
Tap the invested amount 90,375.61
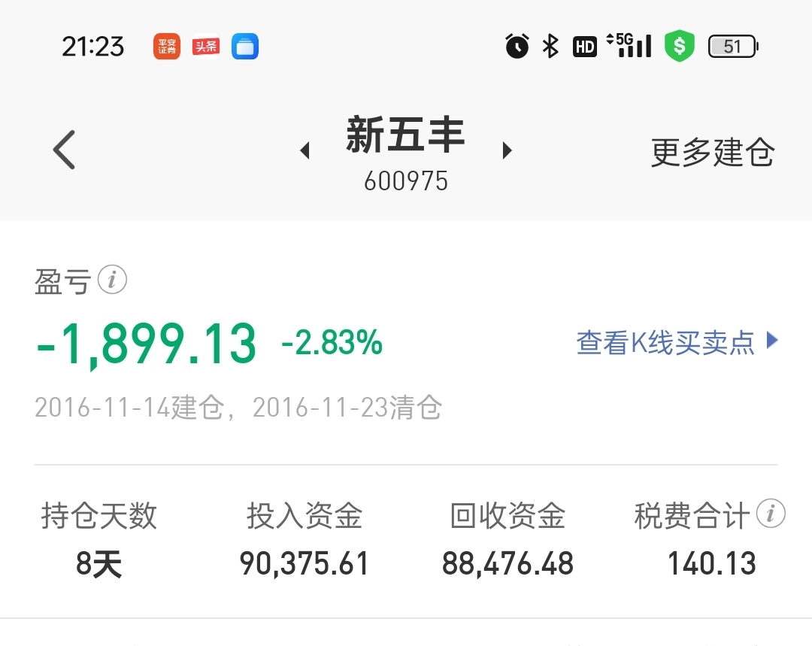point(304,563)
